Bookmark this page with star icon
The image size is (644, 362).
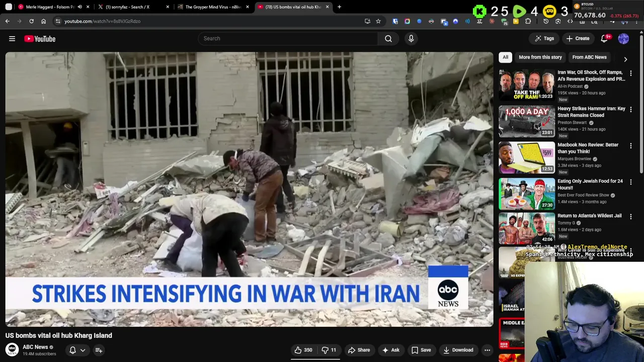[x=378, y=21]
